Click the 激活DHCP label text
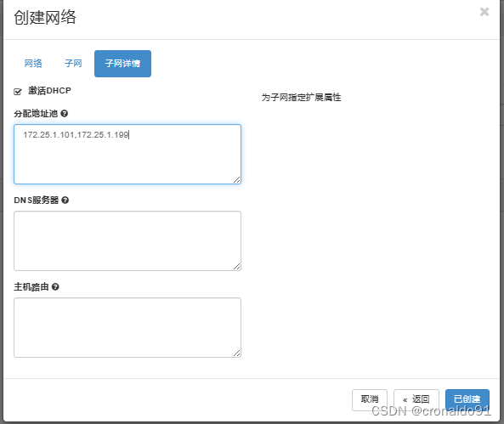 pyautogui.click(x=49, y=91)
